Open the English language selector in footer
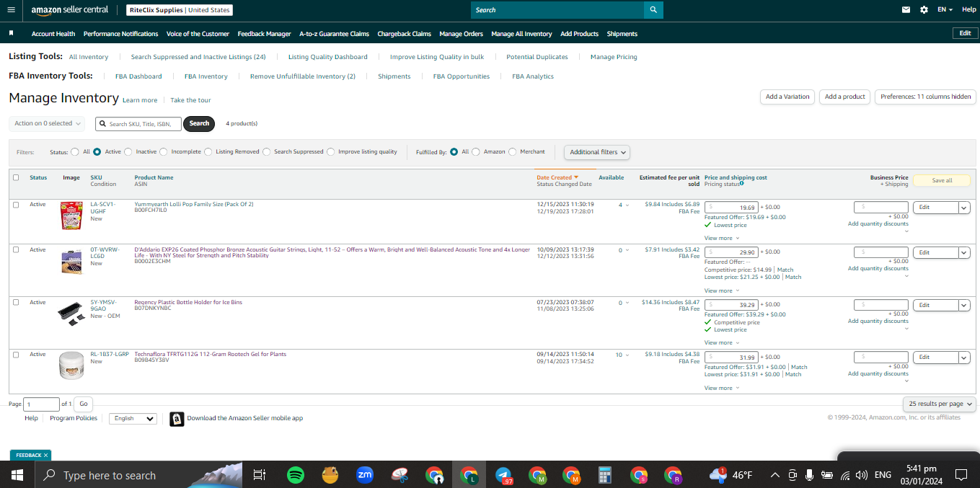980x488 pixels. 133,419
